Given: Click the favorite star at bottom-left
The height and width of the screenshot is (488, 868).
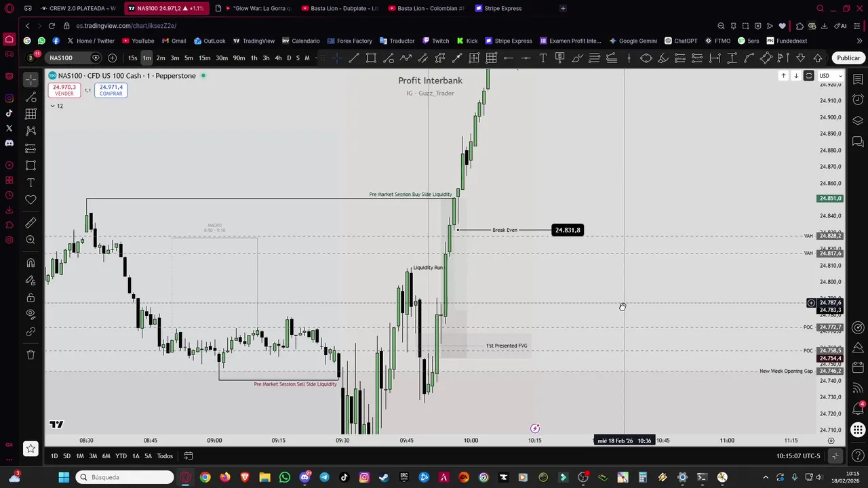Looking at the screenshot, I should click(31, 449).
